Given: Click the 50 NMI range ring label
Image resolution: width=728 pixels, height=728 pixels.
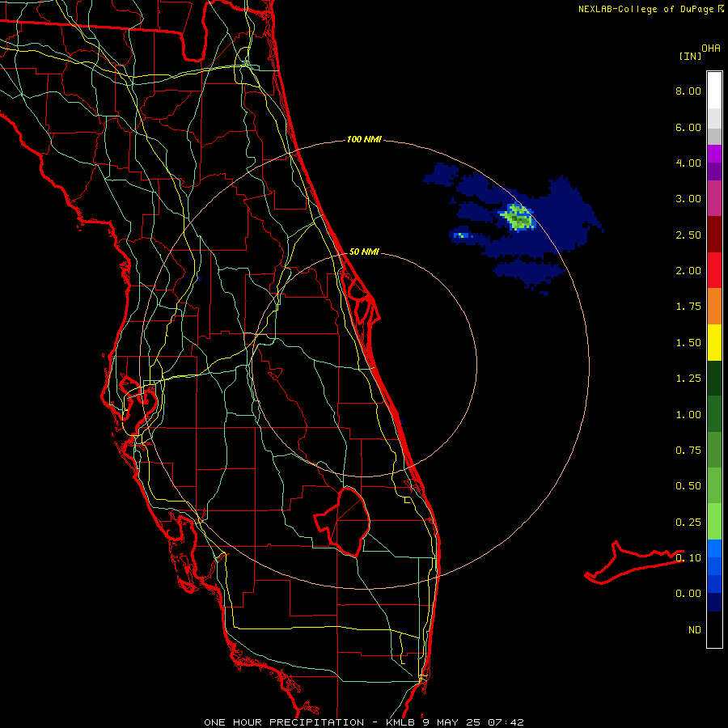Looking at the screenshot, I should pyautogui.click(x=364, y=252).
